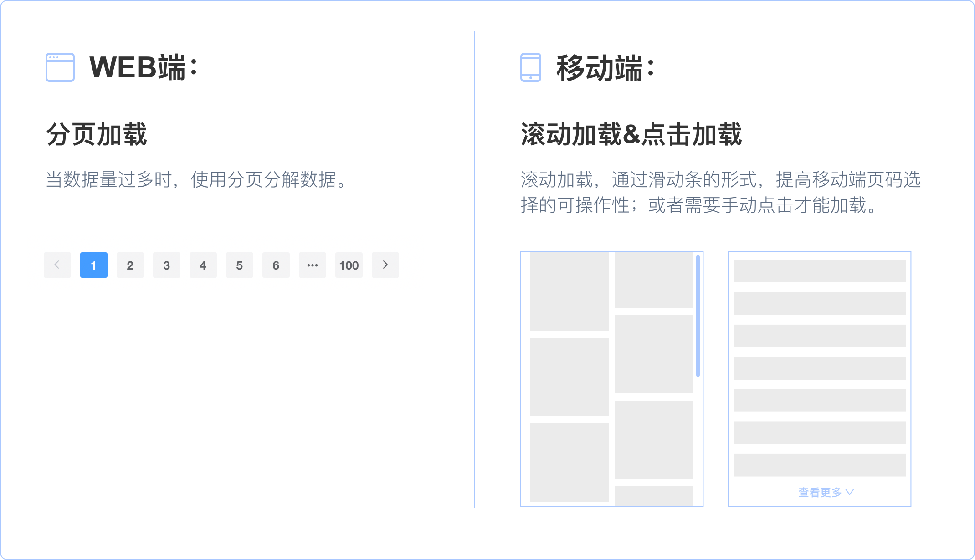Click the mobile device icon
975x560 pixels.
pyautogui.click(x=530, y=67)
